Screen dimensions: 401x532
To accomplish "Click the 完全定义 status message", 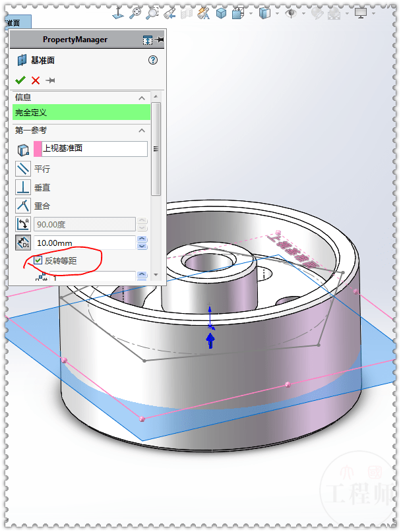I will [x=82, y=112].
